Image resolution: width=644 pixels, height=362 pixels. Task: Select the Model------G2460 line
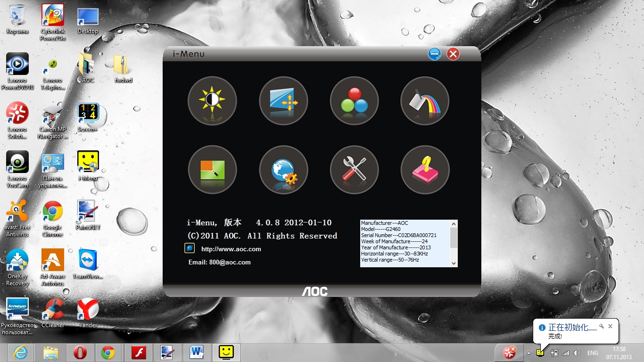pos(381,229)
